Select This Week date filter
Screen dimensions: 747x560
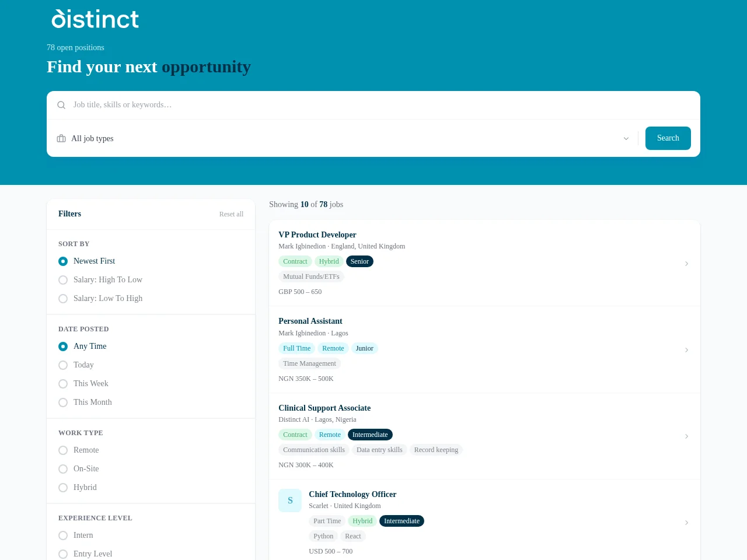[x=83, y=384]
